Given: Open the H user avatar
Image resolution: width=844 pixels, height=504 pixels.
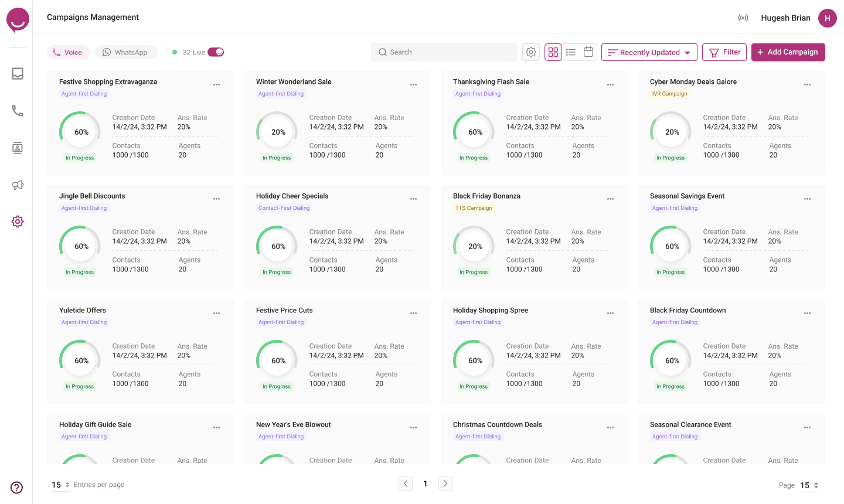Looking at the screenshot, I should click(828, 18).
